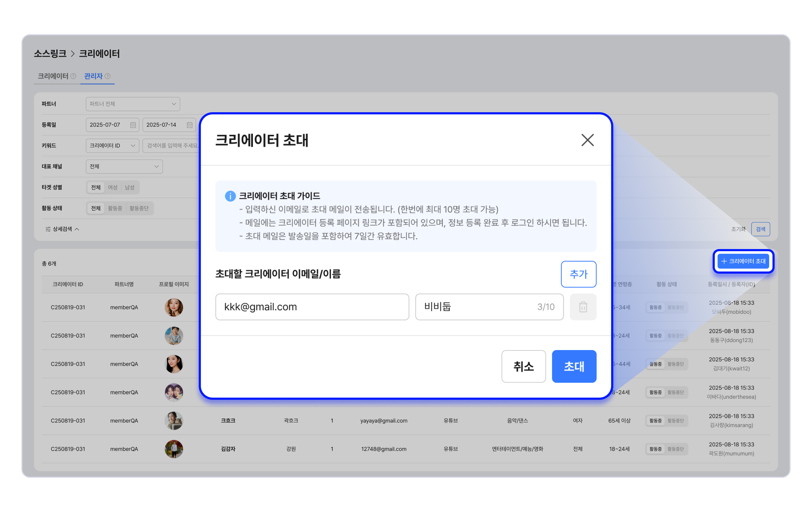Click 소스링크 breadcrumb item
812x512 pixels.
coord(50,54)
